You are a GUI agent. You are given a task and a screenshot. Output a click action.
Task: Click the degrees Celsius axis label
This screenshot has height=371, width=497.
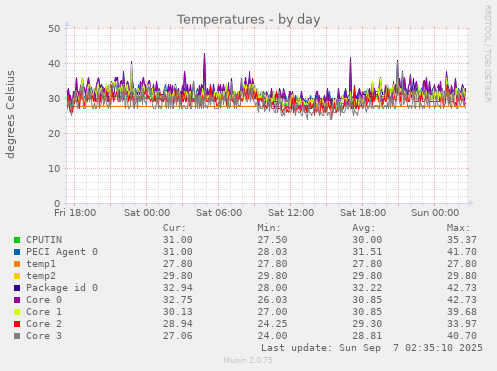[10, 114]
